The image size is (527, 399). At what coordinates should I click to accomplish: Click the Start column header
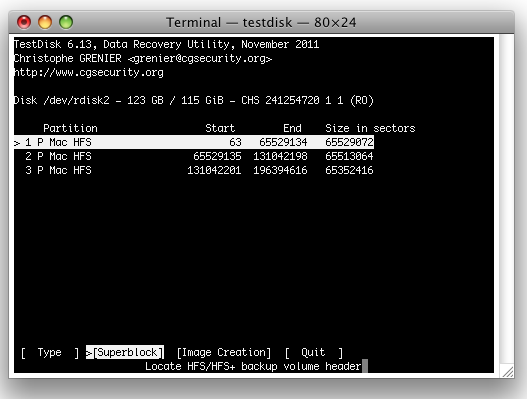coord(220,128)
